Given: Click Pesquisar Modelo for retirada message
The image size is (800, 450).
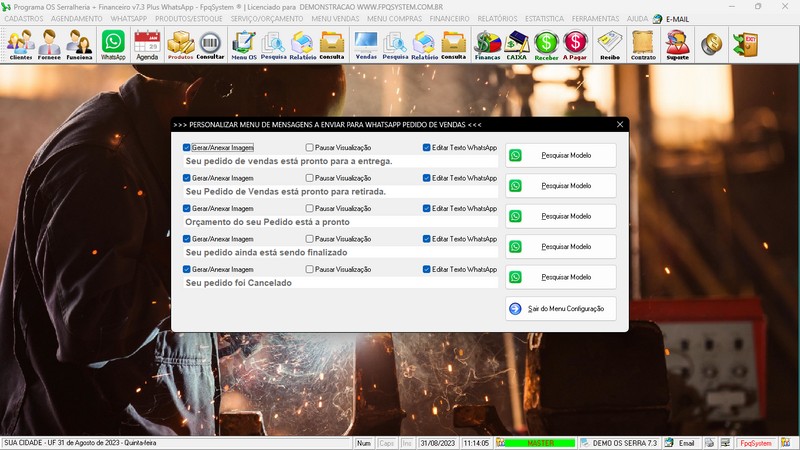Looking at the screenshot, I should 561,186.
